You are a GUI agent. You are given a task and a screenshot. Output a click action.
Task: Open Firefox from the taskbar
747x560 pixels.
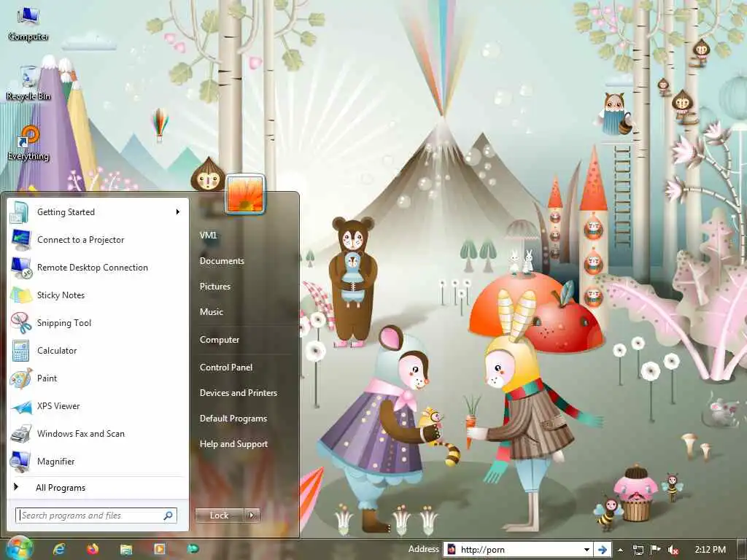pyautogui.click(x=93, y=549)
